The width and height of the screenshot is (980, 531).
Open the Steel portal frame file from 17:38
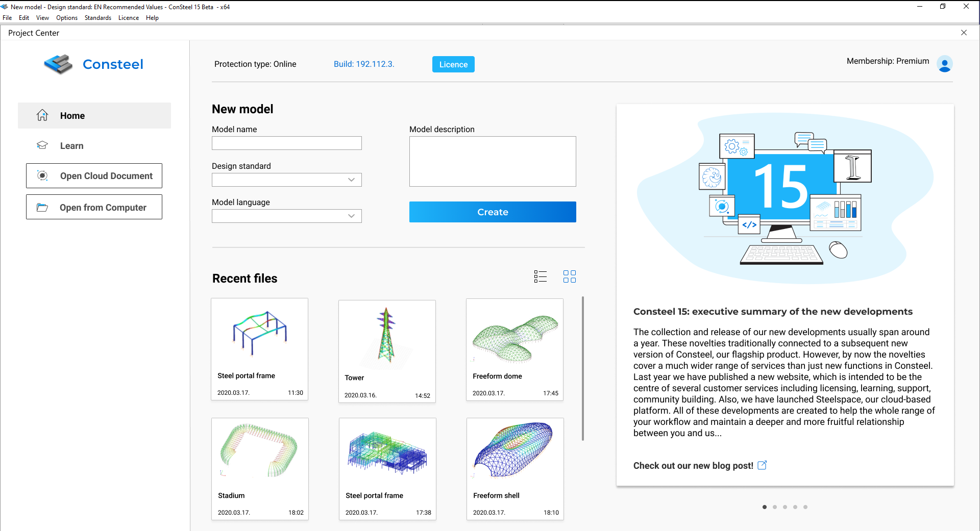pyautogui.click(x=387, y=469)
